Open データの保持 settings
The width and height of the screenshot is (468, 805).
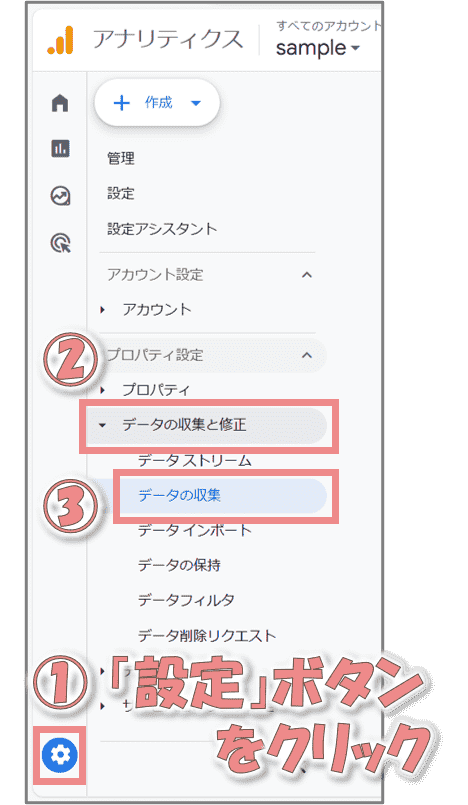pyautogui.click(x=179, y=565)
